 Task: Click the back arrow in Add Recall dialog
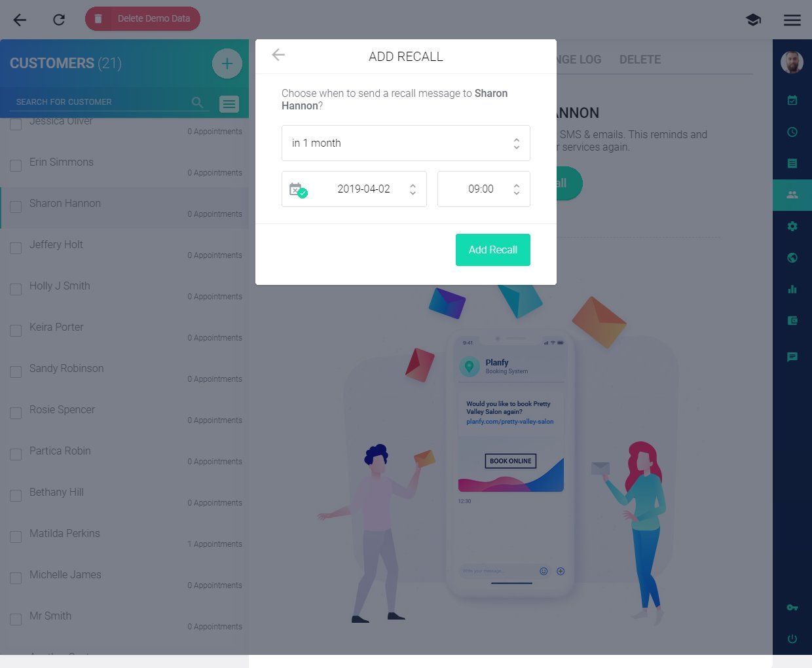click(x=278, y=55)
